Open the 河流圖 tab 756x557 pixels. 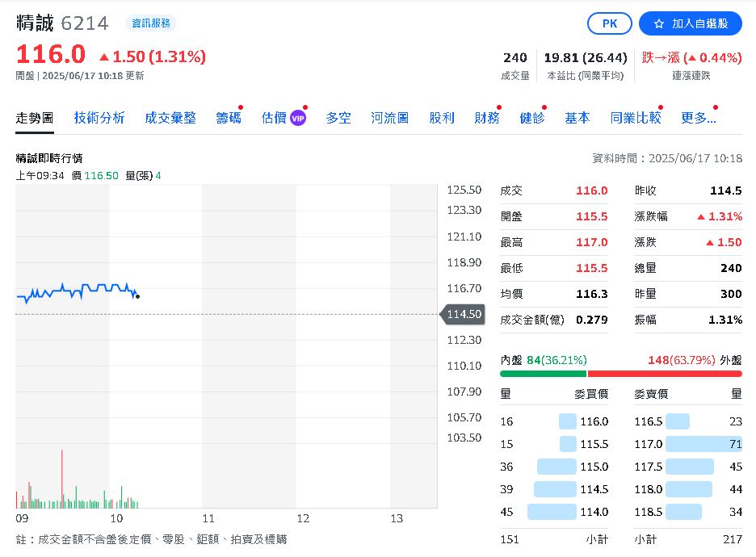pyautogui.click(x=390, y=118)
